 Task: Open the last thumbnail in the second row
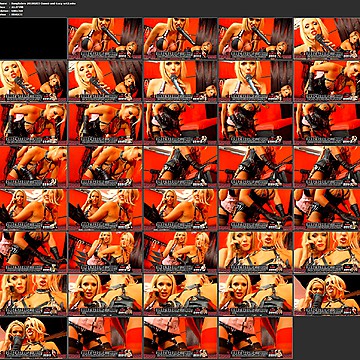tap(327, 81)
